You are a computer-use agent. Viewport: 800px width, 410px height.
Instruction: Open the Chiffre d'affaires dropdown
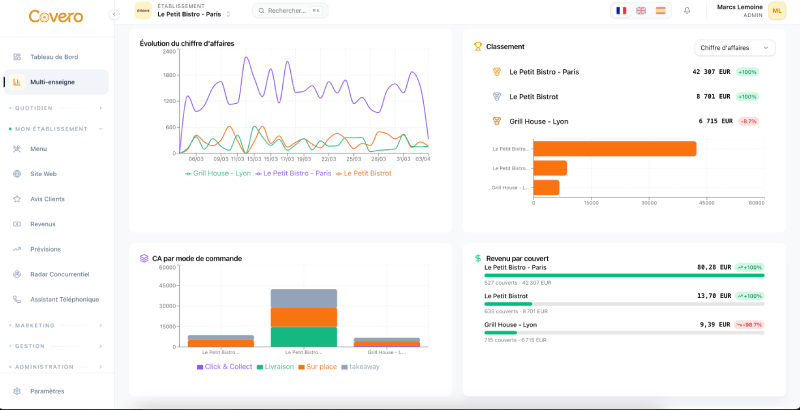click(x=734, y=47)
